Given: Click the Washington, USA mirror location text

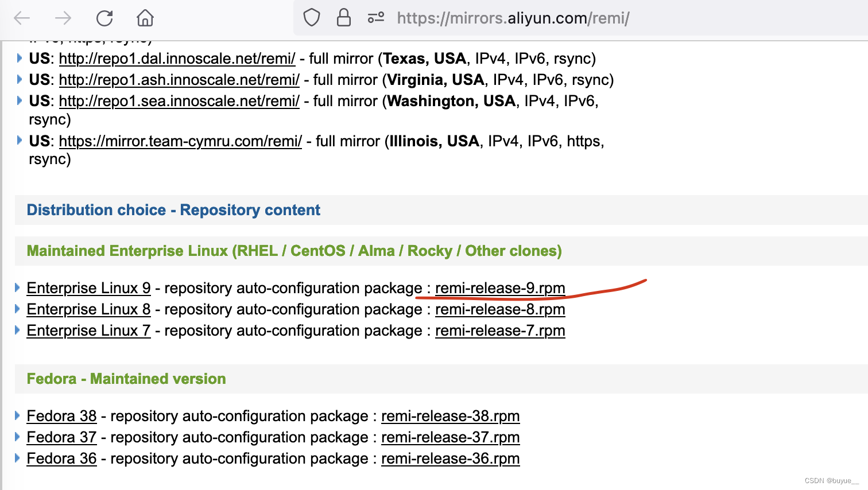Looking at the screenshot, I should 452,101.
